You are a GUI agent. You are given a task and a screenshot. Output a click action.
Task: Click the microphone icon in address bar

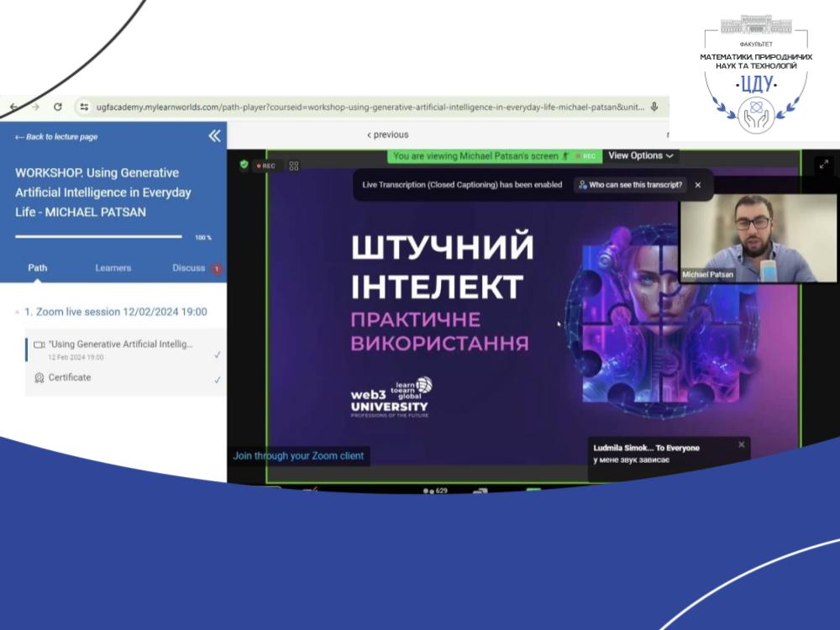point(654,107)
